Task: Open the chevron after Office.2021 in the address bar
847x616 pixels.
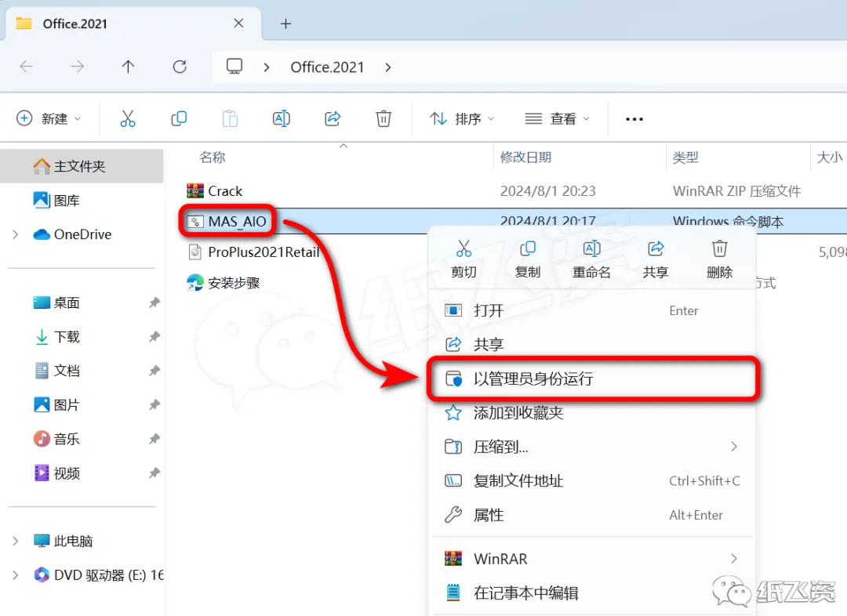Action: coord(388,67)
